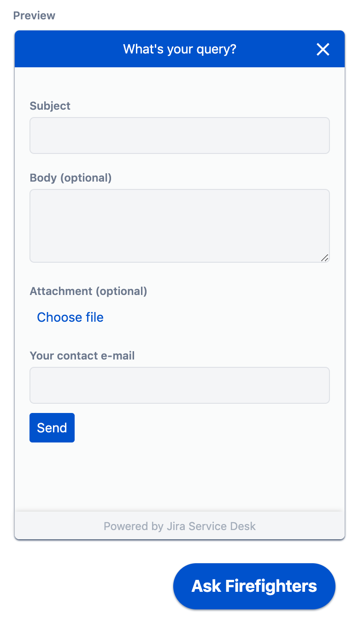Click blank space right of Send button
Screen dimensions: 364x625
click(203, 428)
